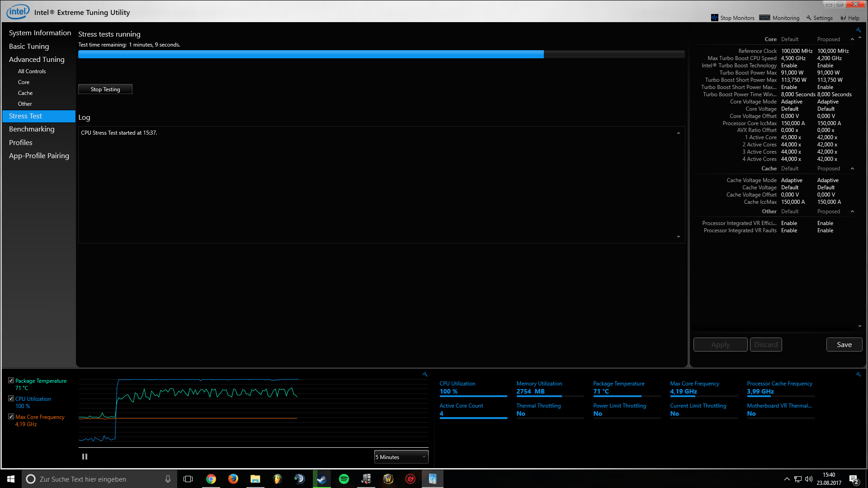Toggle the CPU Utilization graph checkbox
Image resolution: width=868 pixels, height=488 pixels.
pyautogui.click(x=11, y=399)
